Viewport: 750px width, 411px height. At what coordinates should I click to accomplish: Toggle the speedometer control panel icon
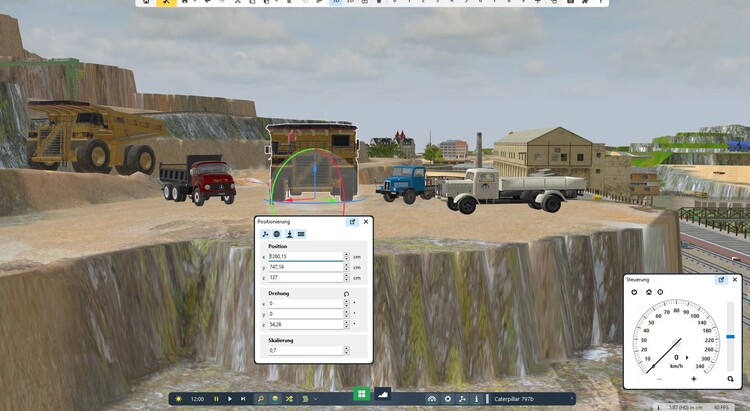coord(432,399)
